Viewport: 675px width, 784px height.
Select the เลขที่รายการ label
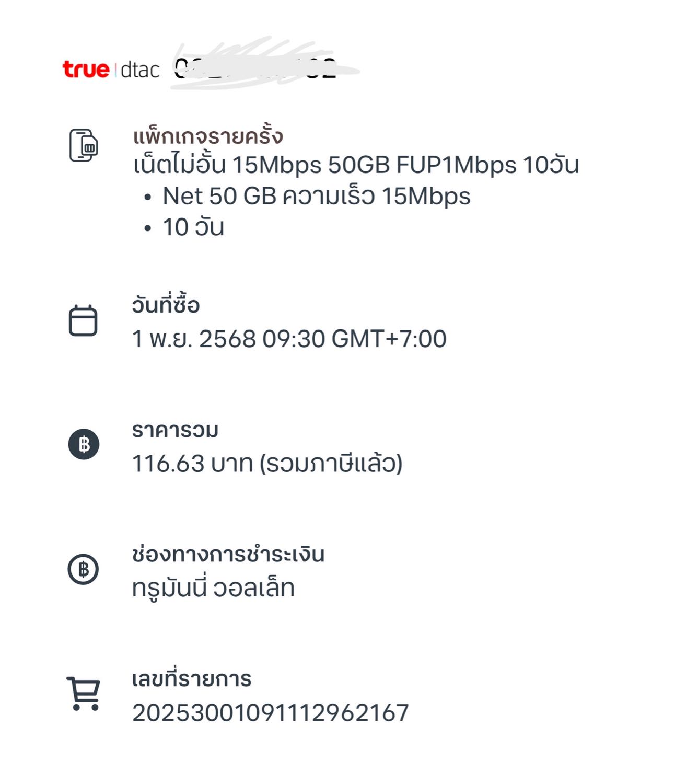coord(192,679)
